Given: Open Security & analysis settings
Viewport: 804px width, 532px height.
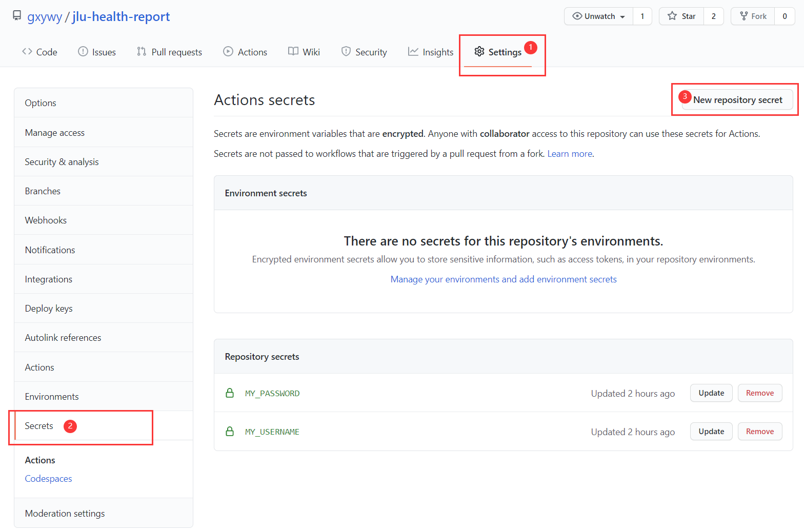Looking at the screenshot, I should pos(104,162).
